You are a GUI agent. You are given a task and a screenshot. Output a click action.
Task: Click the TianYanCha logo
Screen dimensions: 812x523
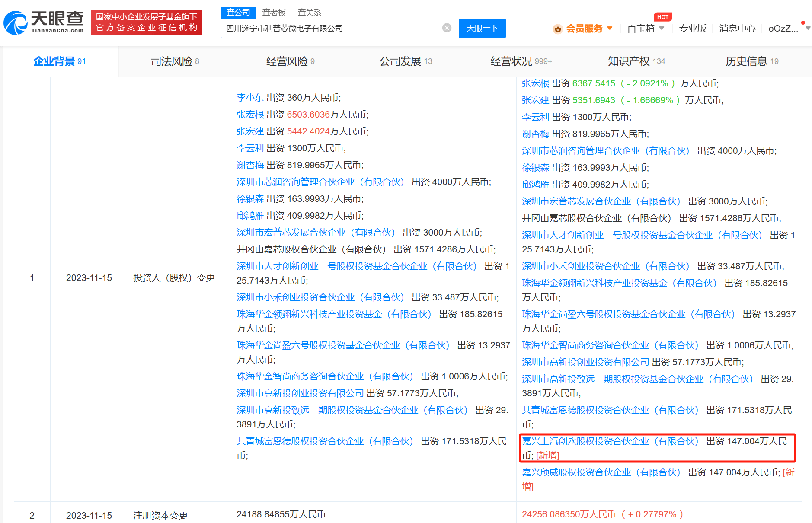(x=44, y=22)
